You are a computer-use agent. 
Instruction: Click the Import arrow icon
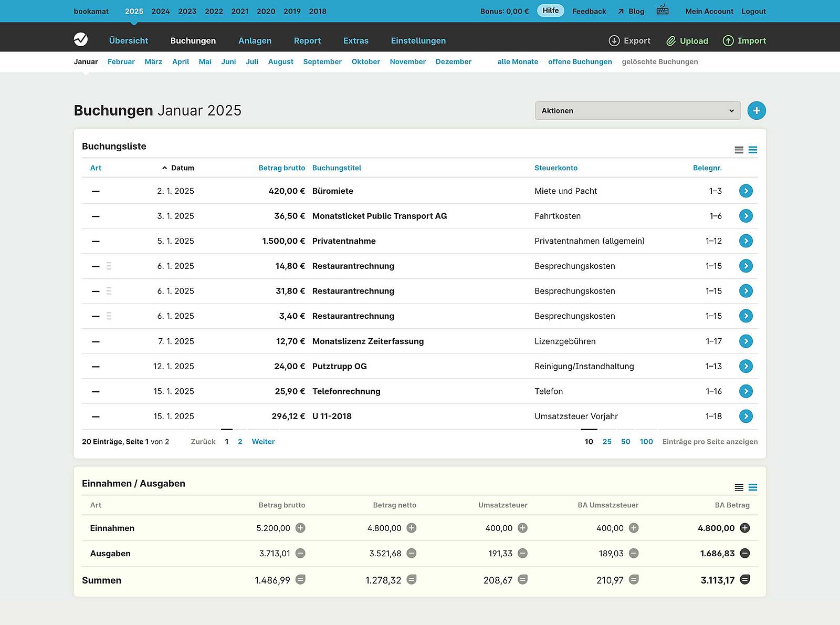point(728,40)
